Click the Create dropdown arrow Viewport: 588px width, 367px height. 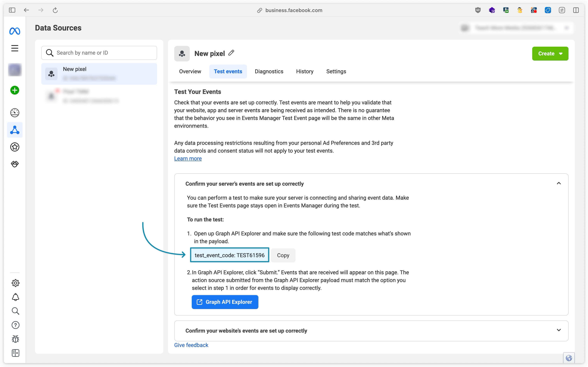coord(561,53)
